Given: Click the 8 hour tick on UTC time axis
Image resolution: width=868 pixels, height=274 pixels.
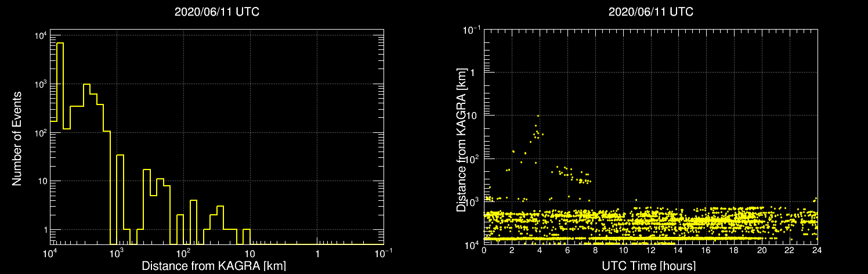Looking at the screenshot, I should pyautogui.click(x=595, y=250).
